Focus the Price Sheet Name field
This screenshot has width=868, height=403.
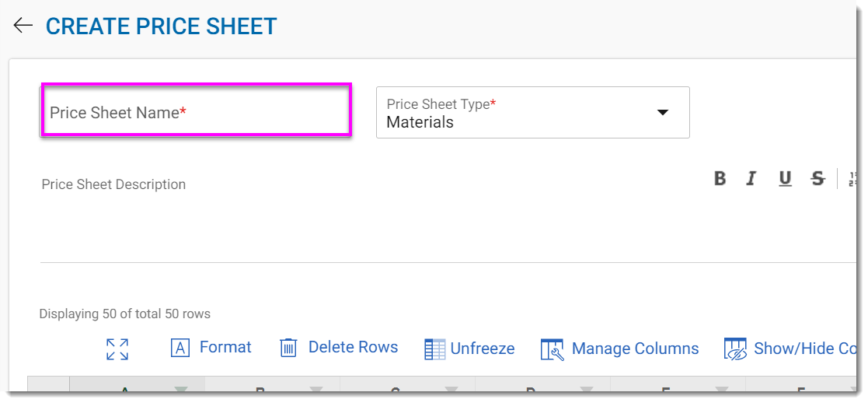coord(196,113)
